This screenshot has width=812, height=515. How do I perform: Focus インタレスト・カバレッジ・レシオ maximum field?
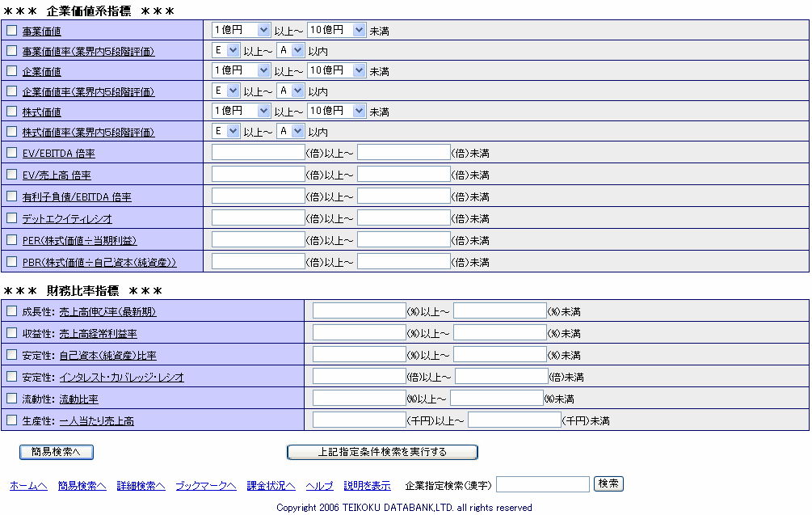[502, 376]
